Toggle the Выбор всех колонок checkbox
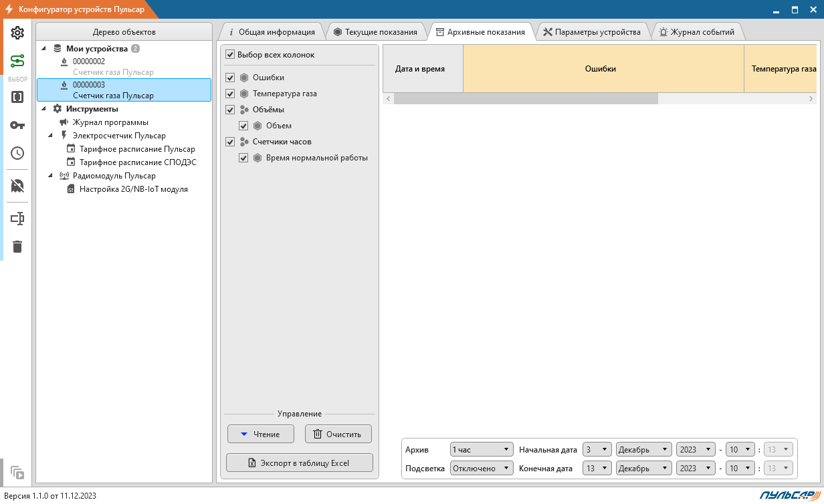Viewport: 824px width, 504px height. [x=230, y=55]
